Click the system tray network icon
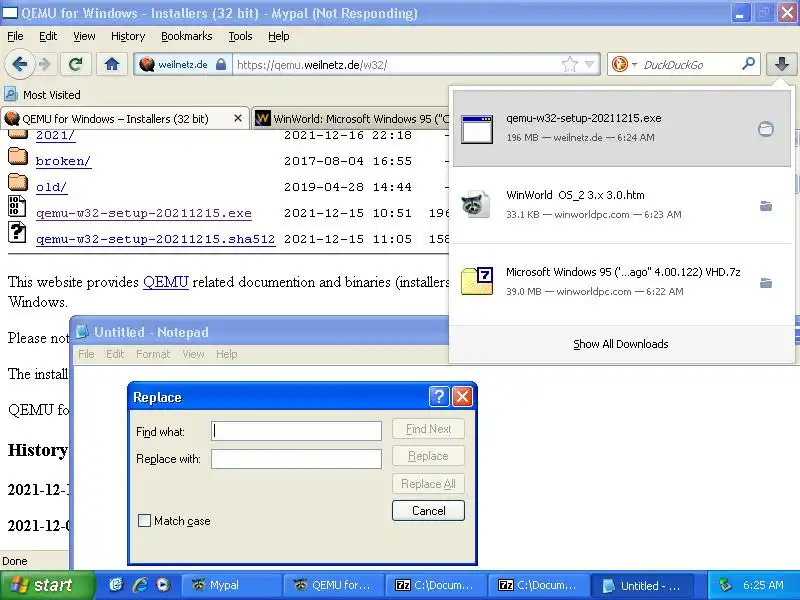 click(725, 585)
